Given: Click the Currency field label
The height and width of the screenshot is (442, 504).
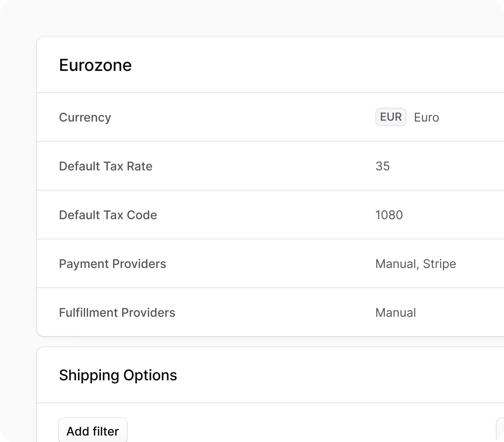Looking at the screenshot, I should (85, 117).
